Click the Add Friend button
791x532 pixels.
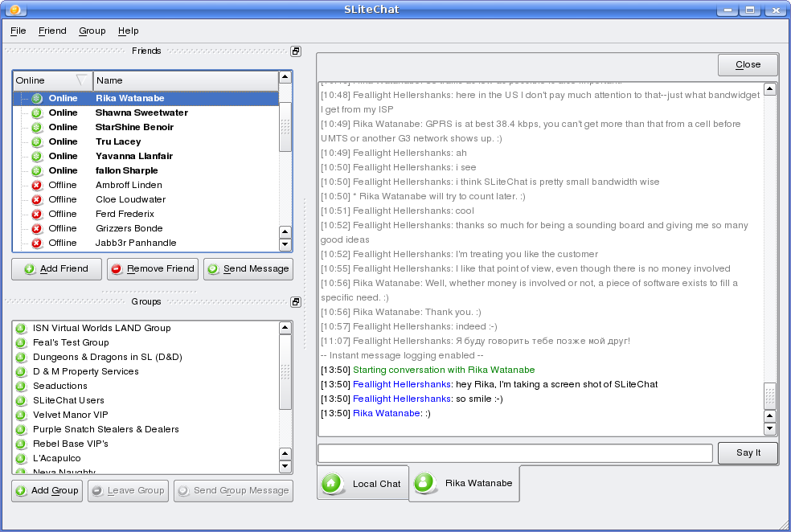tap(56, 268)
